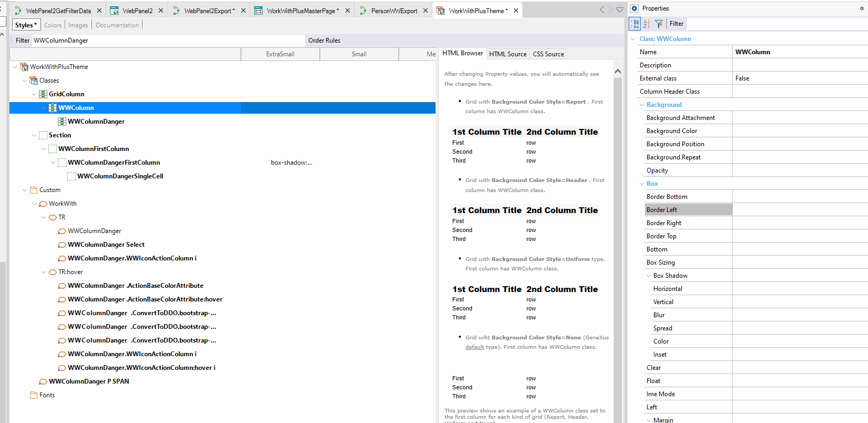Click the TR:hover rule icon
The height and width of the screenshot is (423, 868).
[53, 272]
